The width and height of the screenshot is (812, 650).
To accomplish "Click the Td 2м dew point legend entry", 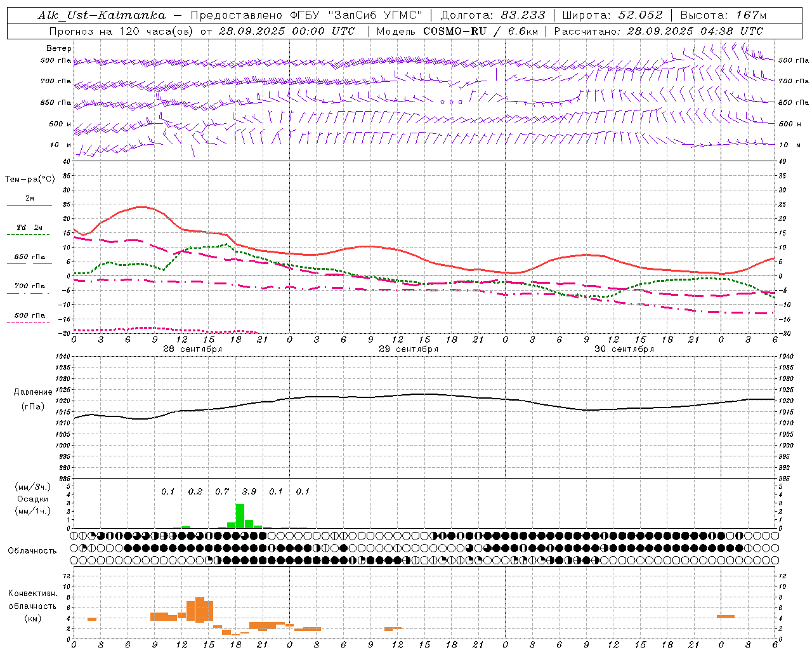I will [29, 227].
